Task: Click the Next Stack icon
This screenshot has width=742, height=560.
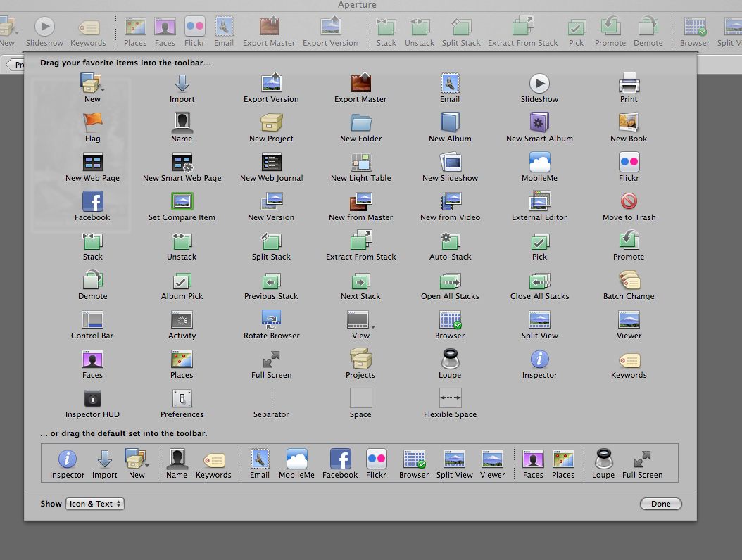Action: coord(360,281)
